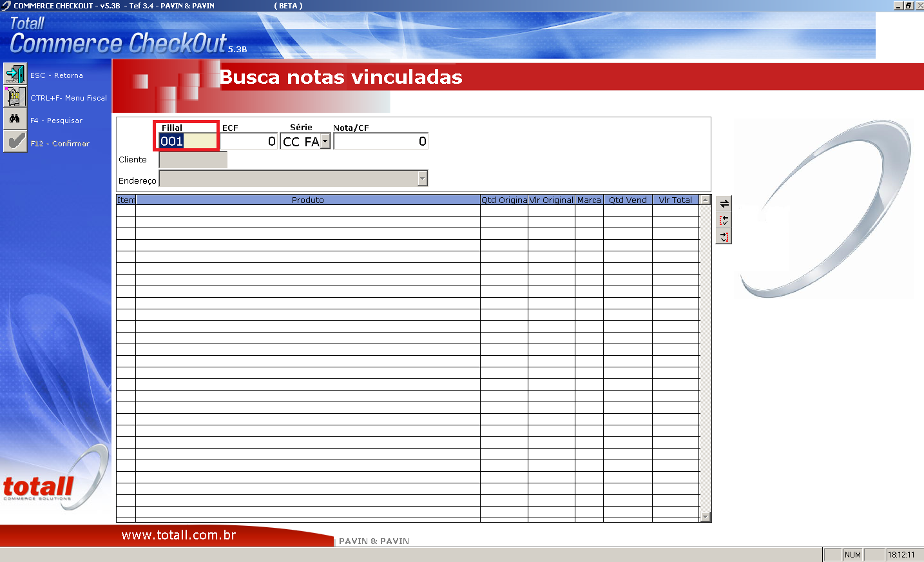Click the restore window button in title bar
This screenshot has width=924, height=562.
pyautogui.click(x=909, y=5)
